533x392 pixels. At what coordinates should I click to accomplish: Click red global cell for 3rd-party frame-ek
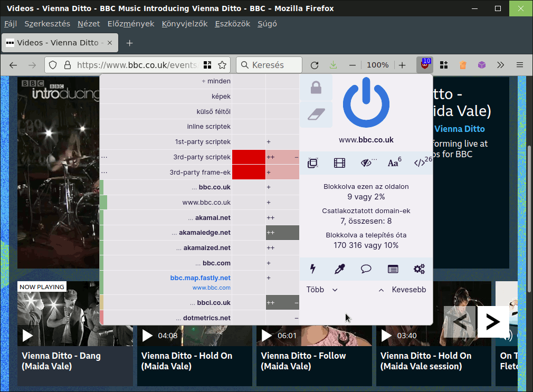(x=249, y=172)
